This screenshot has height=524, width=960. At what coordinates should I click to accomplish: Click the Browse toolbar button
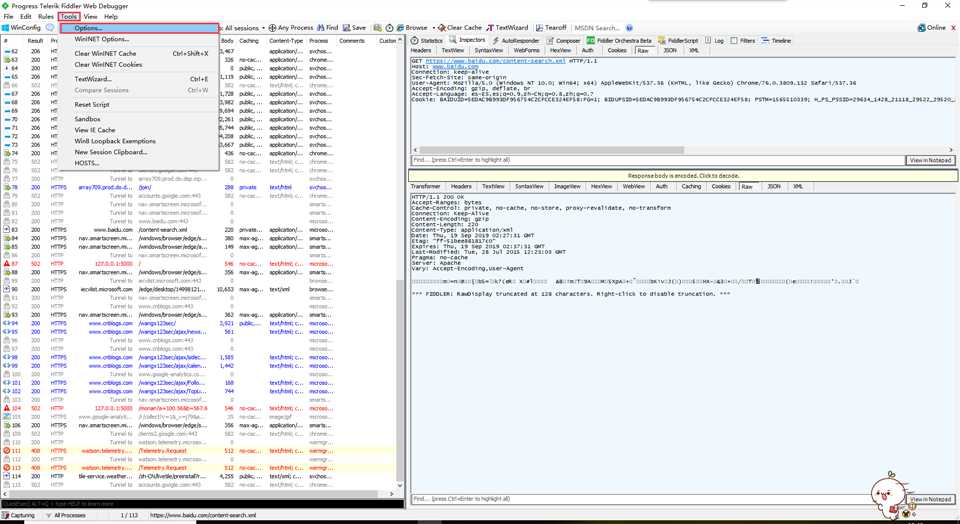pyautogui.click(x=412, y=28)
